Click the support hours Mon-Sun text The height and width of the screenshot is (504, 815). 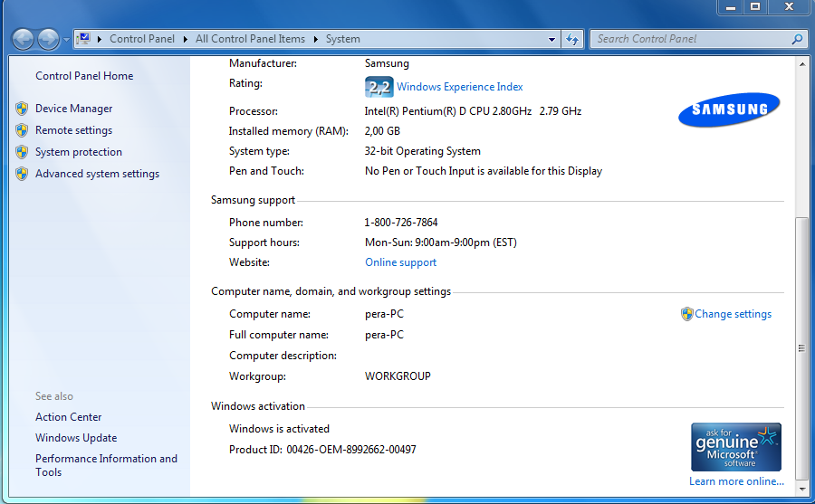(441, 242)
